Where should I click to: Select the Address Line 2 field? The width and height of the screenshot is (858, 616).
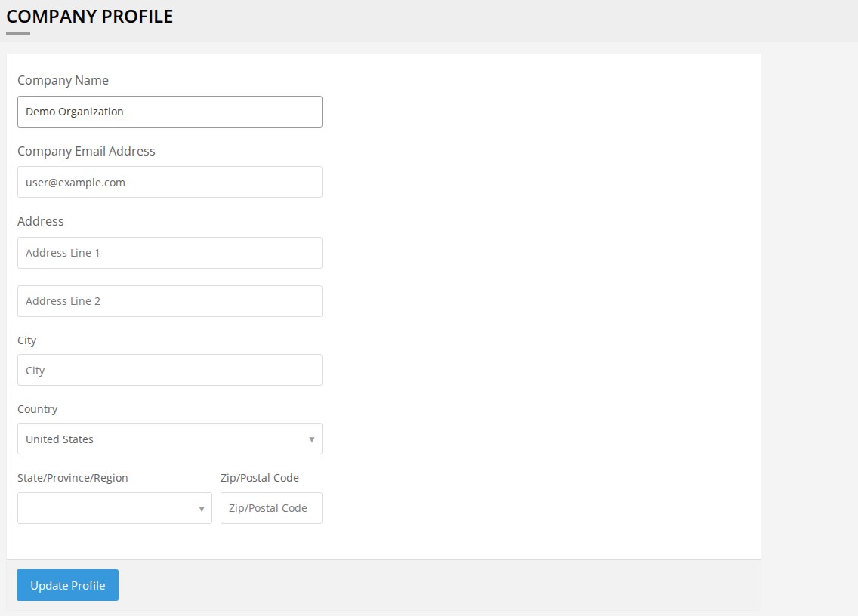170,301
